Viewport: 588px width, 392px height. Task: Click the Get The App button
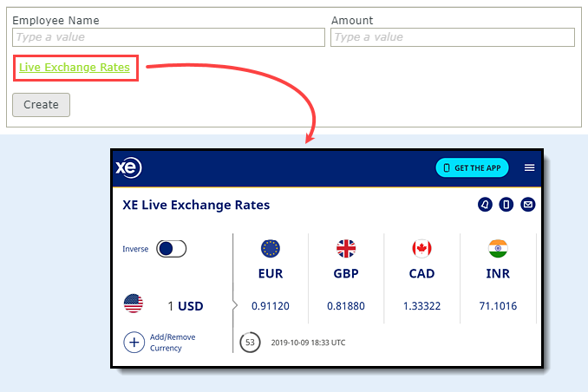coord(473,168)
